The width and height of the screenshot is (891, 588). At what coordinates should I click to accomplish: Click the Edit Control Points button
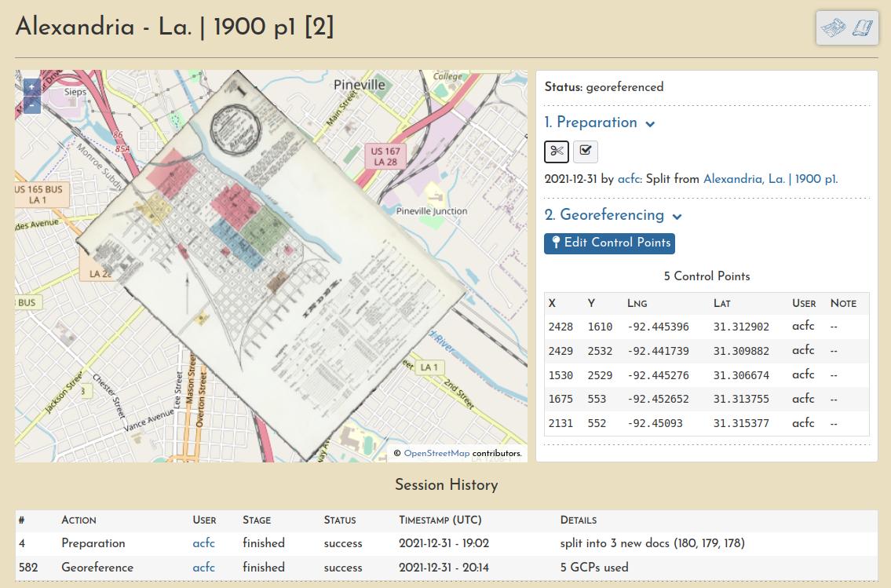tap(609, 243)
